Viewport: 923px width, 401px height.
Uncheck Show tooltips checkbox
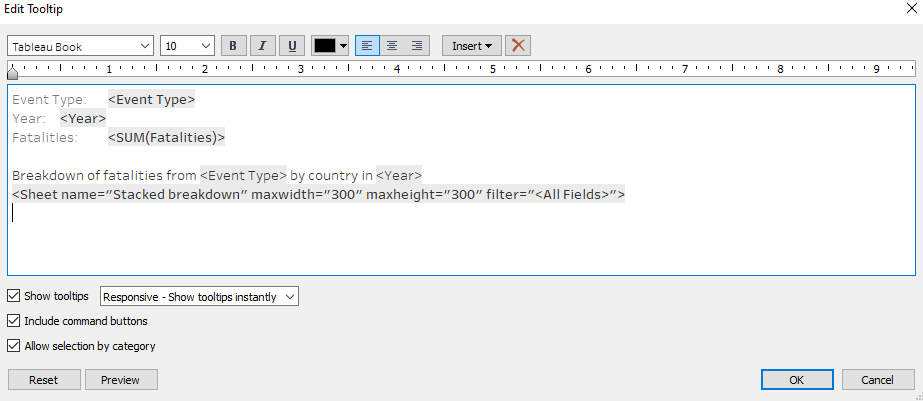[13, 296]
